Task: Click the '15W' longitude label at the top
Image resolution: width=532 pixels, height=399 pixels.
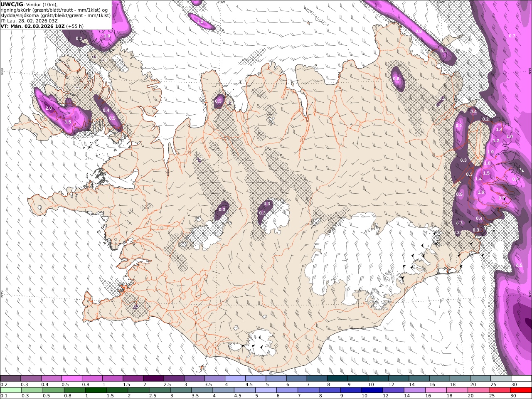Action: (x=440, y=2)
